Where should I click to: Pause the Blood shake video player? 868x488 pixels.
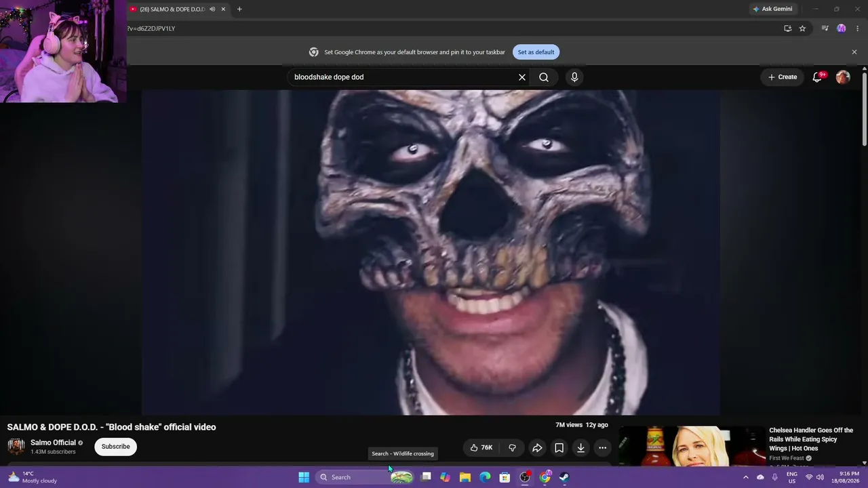point(431,252)
